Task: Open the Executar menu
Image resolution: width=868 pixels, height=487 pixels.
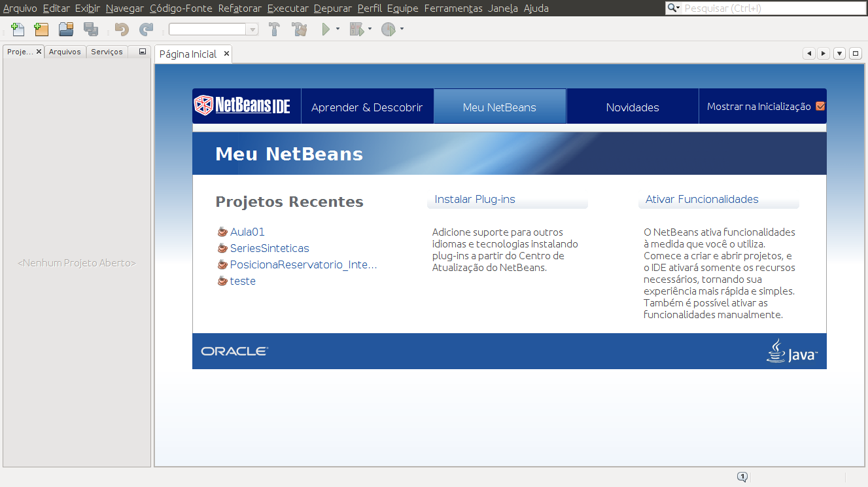Action: 288,9
